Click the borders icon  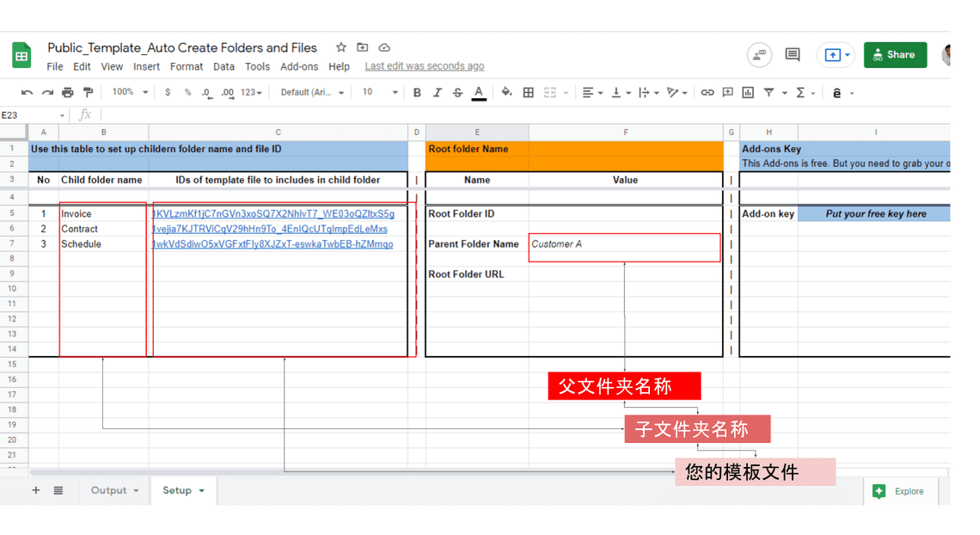529,93
